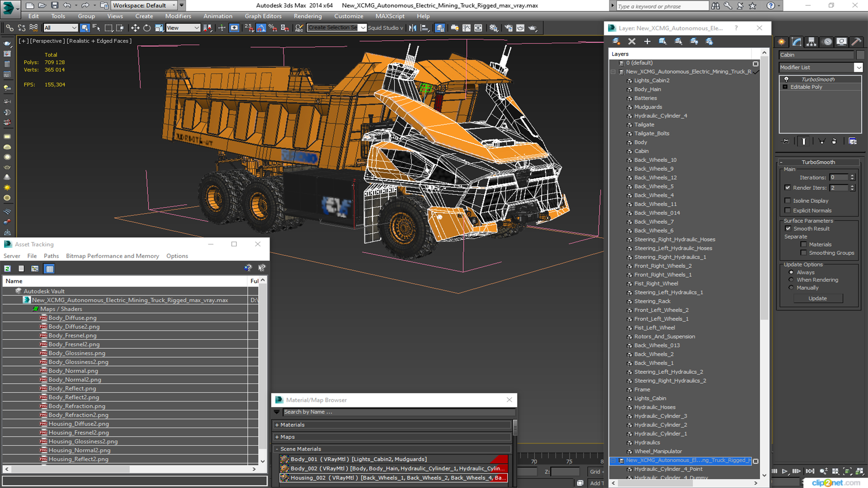Click Pin Stack icon below modifier stack
Viewport: 868px width, 488px height.
786,141
